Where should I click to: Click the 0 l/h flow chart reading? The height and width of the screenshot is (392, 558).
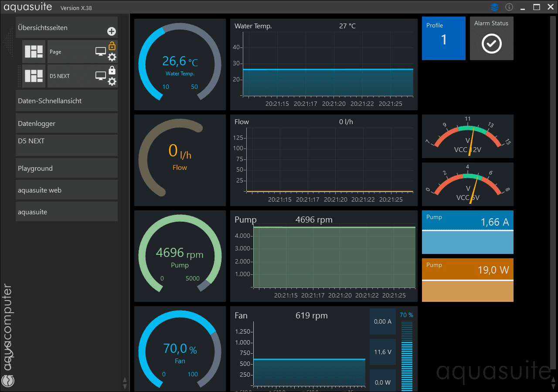(346, 122)
